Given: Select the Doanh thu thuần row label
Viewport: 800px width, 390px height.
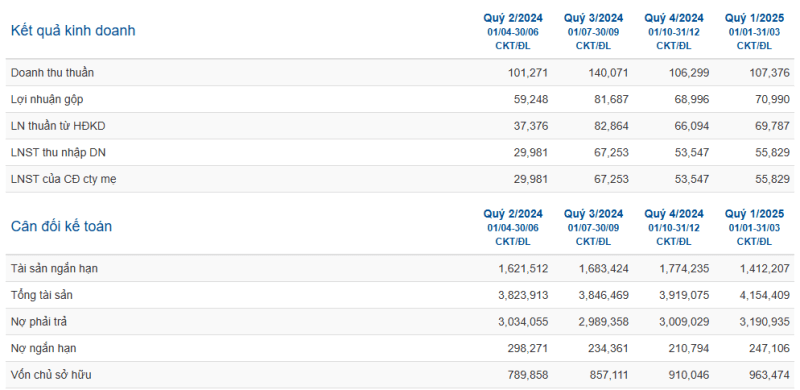Looking at the screenshot, I should point(53,73).
